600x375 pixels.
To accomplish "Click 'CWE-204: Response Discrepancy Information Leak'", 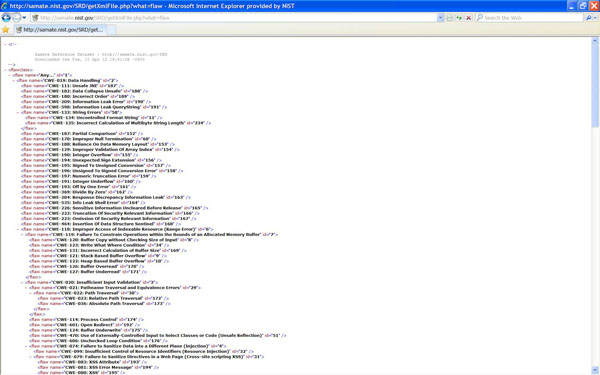I will pos(106,197).
